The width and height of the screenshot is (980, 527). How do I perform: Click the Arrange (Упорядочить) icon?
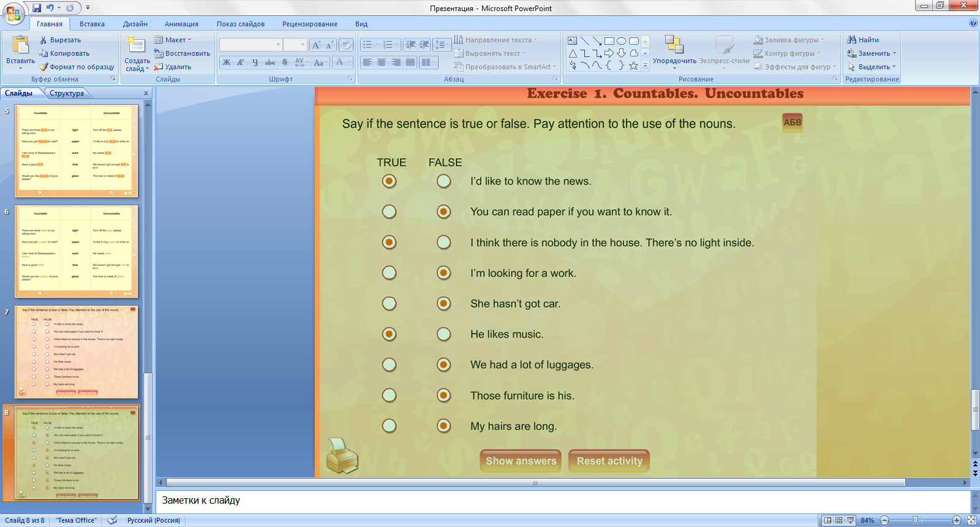click(674, 45)
